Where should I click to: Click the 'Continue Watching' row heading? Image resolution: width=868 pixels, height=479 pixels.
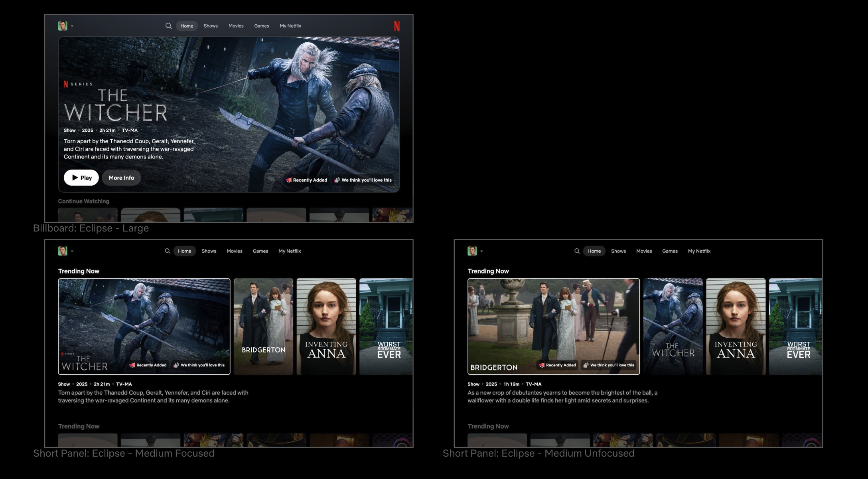tap(84, 201)
